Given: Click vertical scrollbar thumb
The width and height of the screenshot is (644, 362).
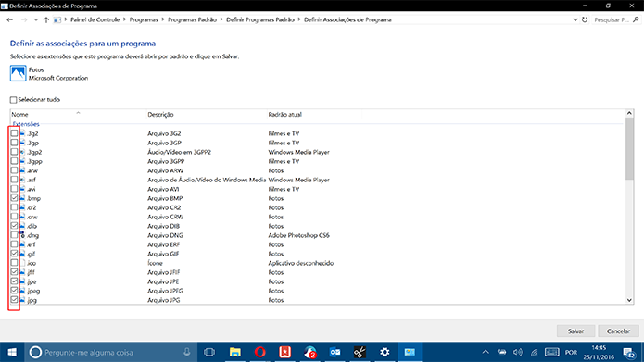Looking at the screenshot, I should (629, 148).
